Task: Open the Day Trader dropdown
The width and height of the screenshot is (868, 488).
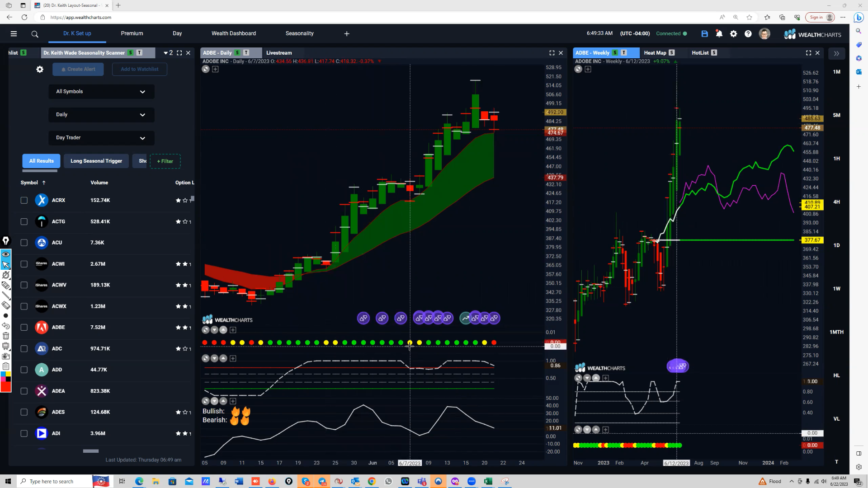Action: [101, 137]
